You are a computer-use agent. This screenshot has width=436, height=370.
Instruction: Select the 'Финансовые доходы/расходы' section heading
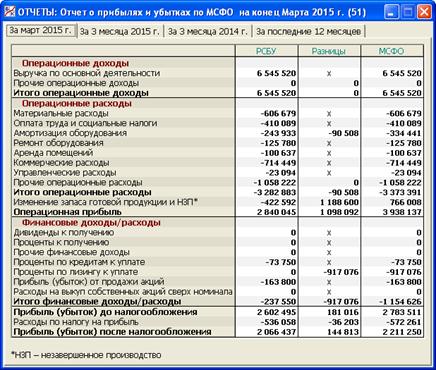(91, 223)
